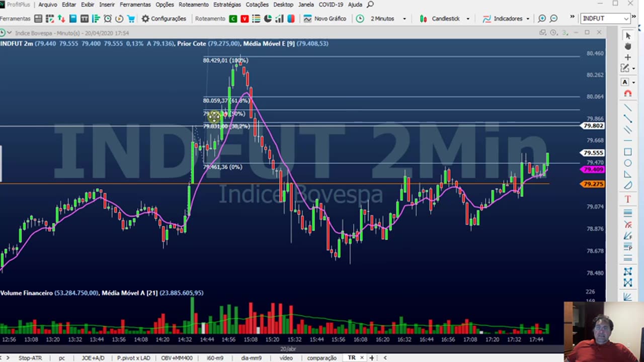Switch to the i60-m9 tab
The width and height of the screenshot is (644, 362).
215,358
